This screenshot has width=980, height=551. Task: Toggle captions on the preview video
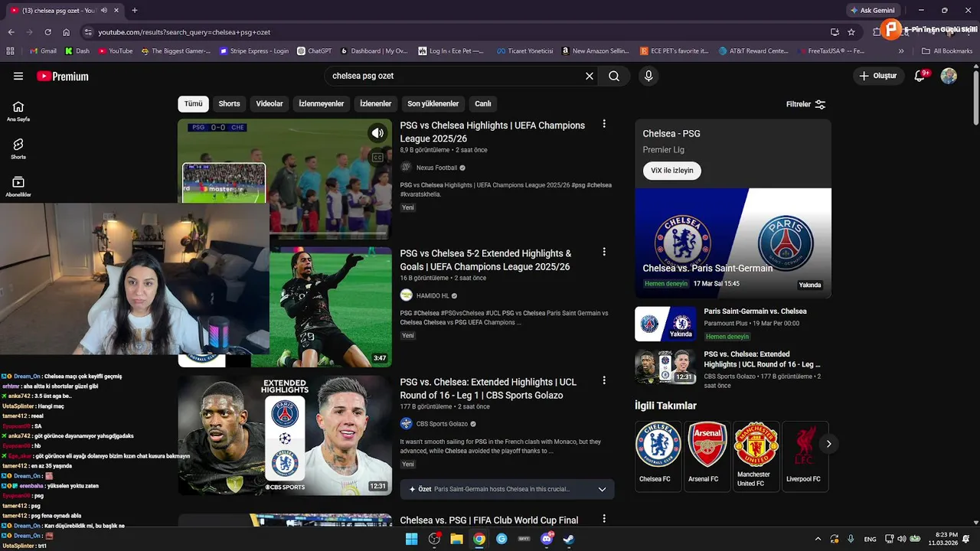(377, 158)
